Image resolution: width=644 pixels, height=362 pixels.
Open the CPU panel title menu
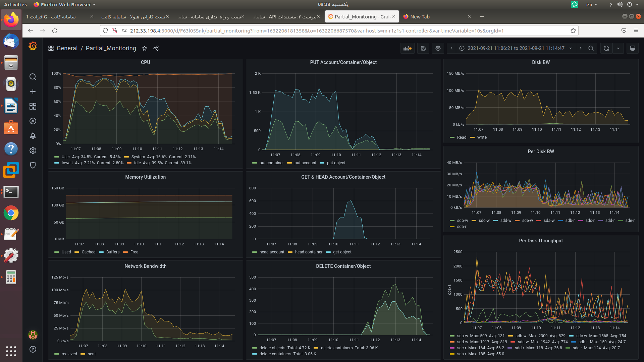tap(145, 62)
